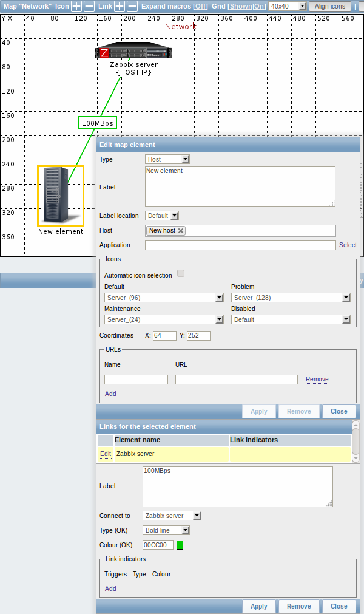Click Remove button in Edit map element
This screenshot has width=364, height=614.
(x=299, y=411)
